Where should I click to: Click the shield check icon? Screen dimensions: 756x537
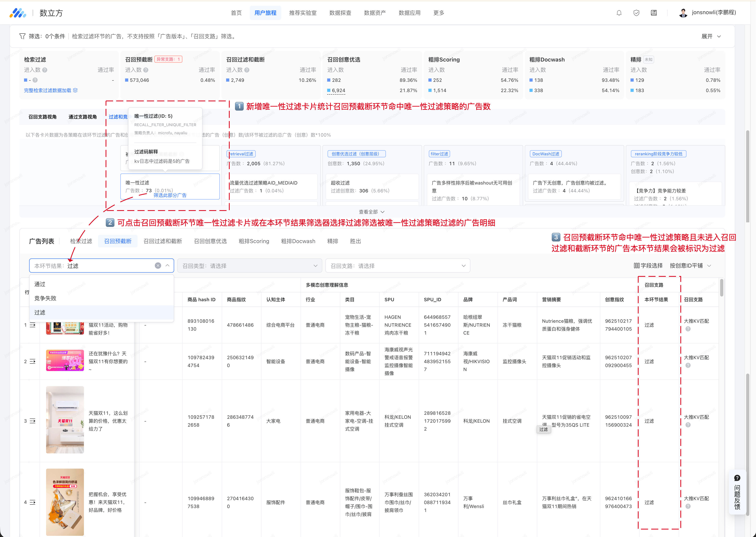point(636,13)
